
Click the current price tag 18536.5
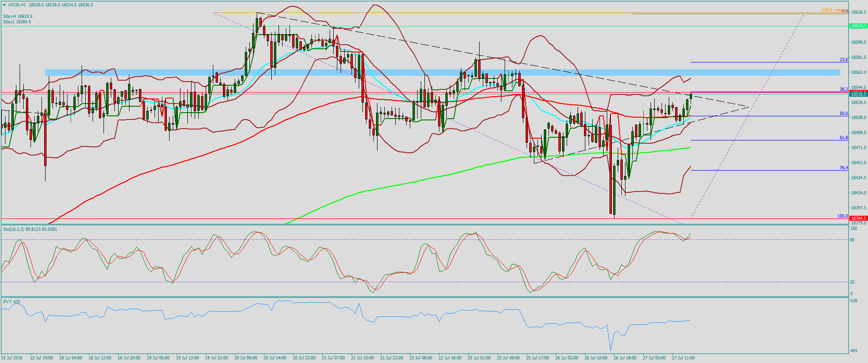(x=858, y=94)
